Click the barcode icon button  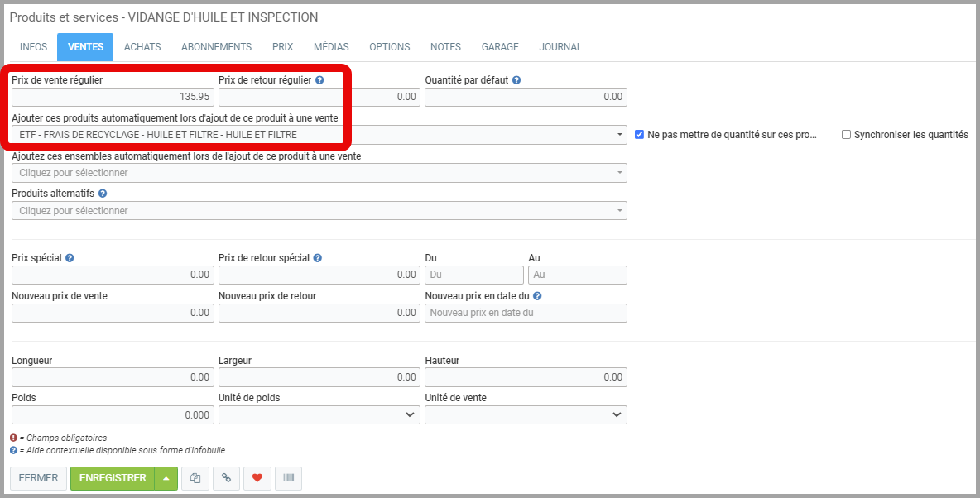(289, 478)
